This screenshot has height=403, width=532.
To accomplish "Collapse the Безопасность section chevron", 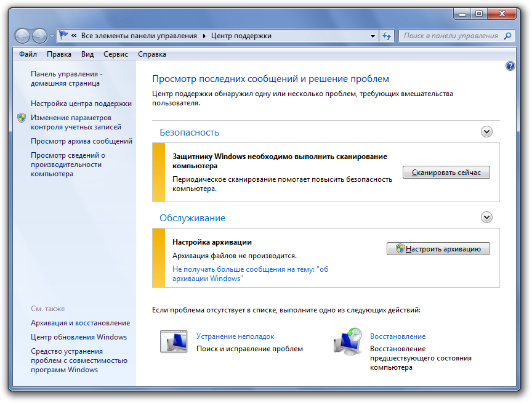I will [x=487, y=131].
